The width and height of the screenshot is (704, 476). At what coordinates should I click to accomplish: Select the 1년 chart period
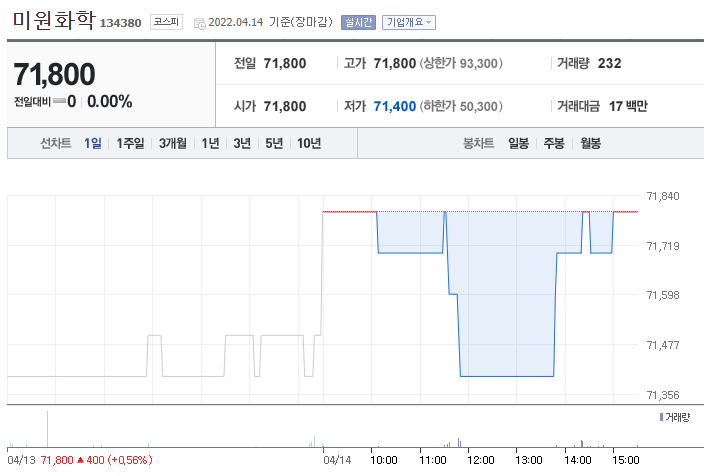point(210,143)
